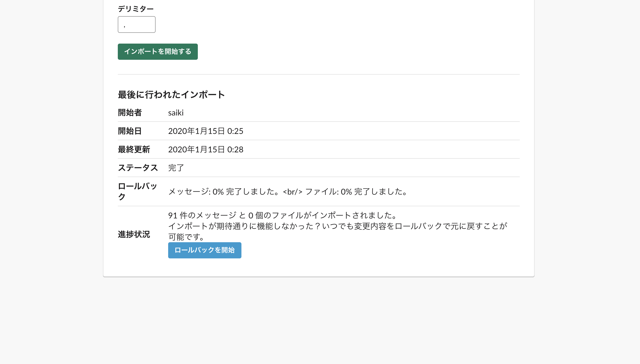640x364 pixels.
Task: Click the 開始者 row label
Action: [x=129, y=113]
